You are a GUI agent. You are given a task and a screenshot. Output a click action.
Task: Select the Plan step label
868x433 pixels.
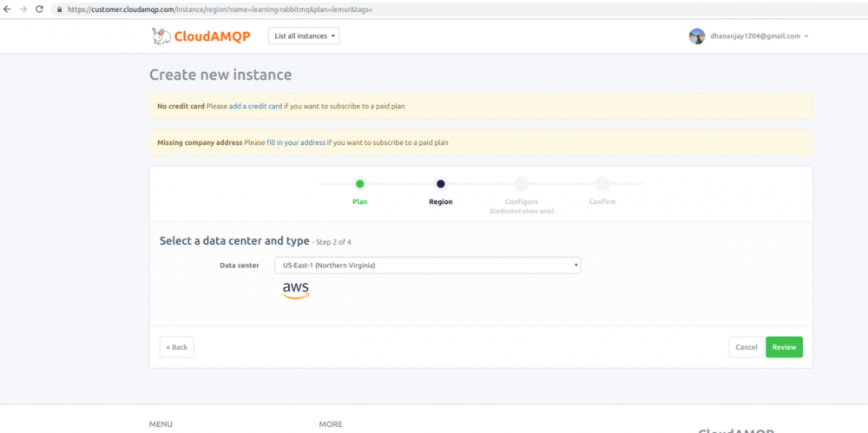pos(360,201)
